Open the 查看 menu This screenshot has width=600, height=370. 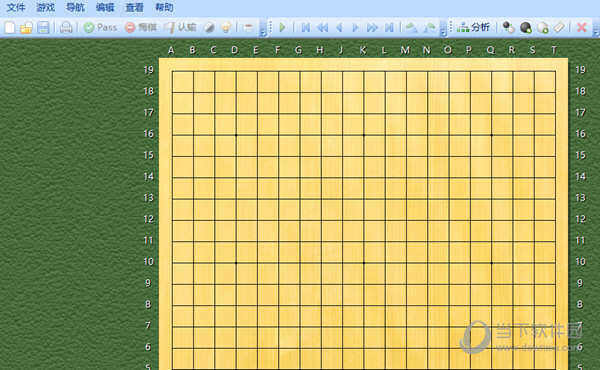tap(134, 7)
